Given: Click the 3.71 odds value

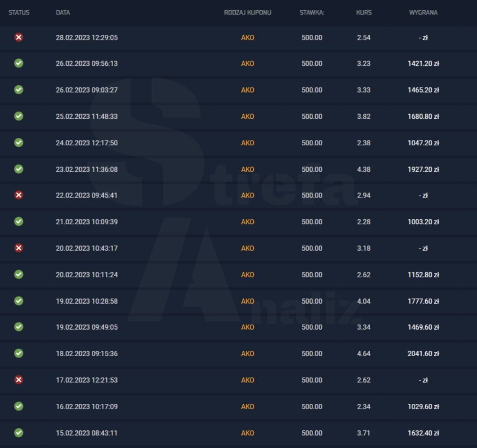Looking at the screenshot, I should click(x=364, y=433).
